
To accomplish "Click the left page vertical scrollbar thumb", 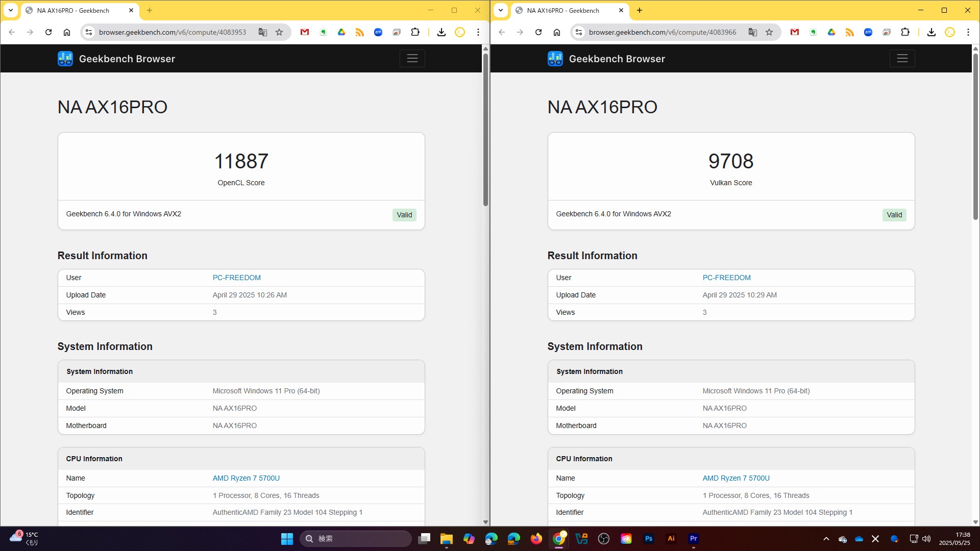I will pyautogui.click(x=485, y=130).
